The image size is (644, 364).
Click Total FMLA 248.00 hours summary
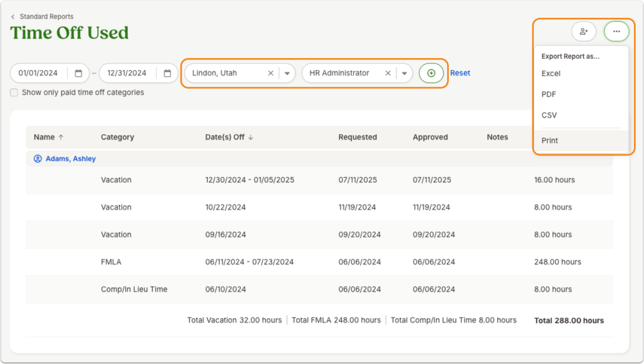(336, 320)
